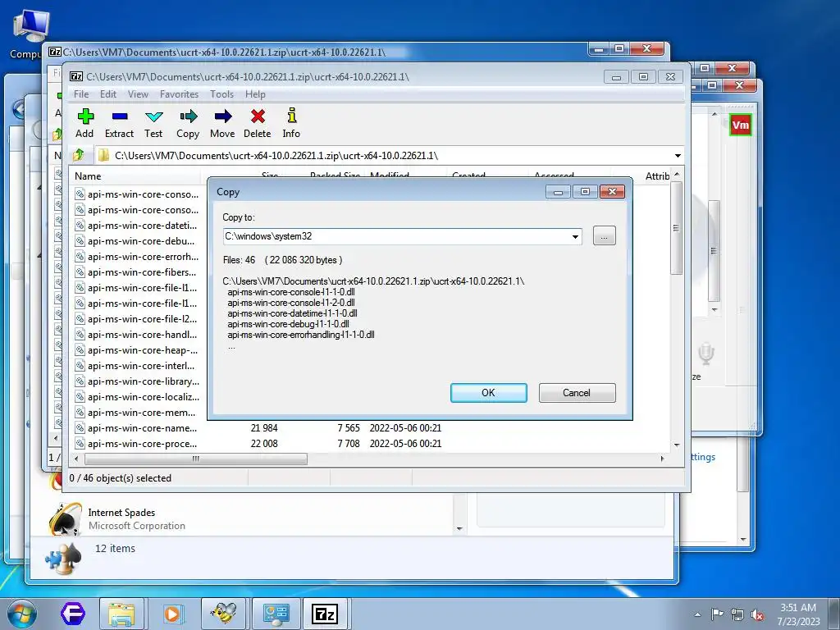Open Windows Media Player taskbar icon

172,614
